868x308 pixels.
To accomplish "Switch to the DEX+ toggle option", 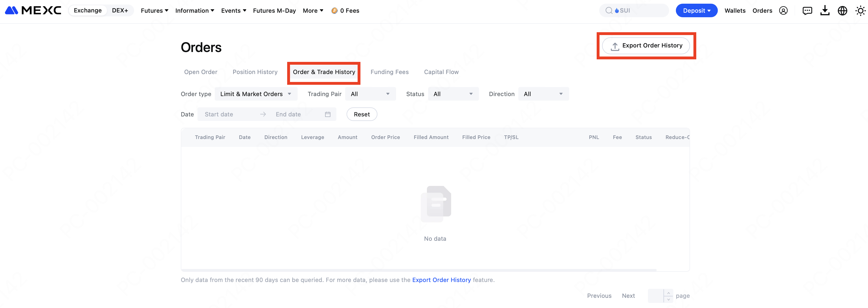I will point(120,10).
